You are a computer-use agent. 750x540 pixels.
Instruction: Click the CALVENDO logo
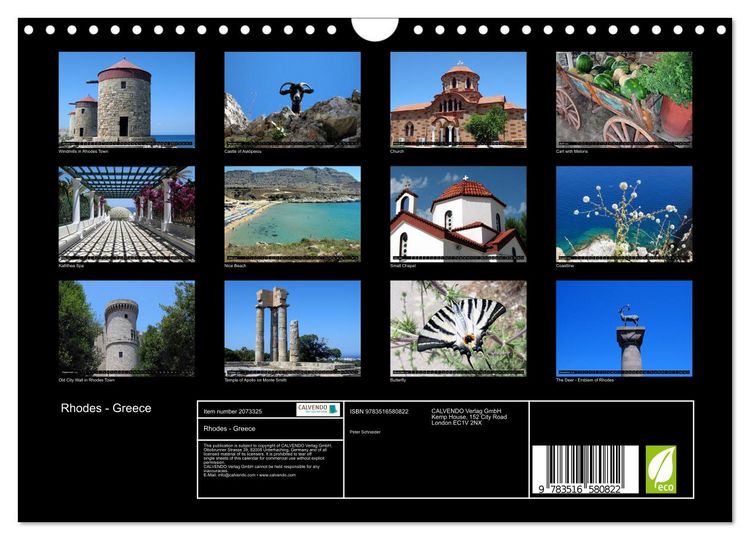click(x=318, y=409)
